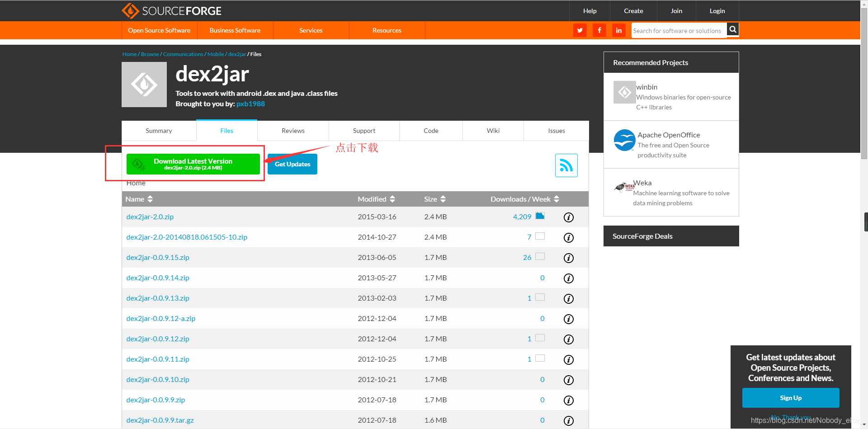Open the 4,209 downloads stats link
This screenshot has width=868, height=429.
pos(522,217)
